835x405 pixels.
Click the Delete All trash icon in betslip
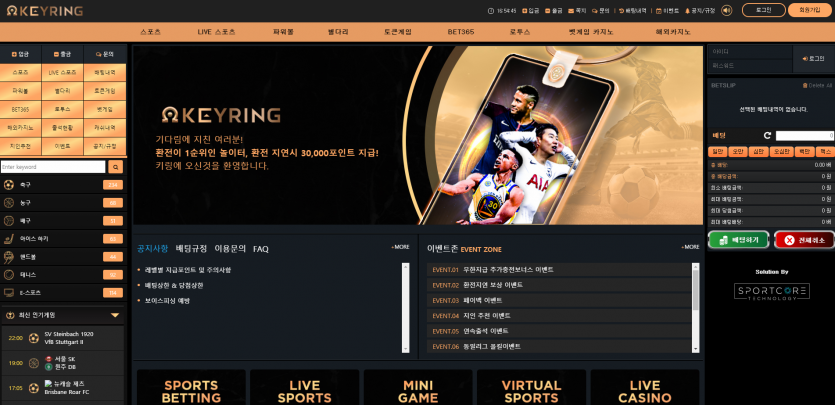point(805,86)
